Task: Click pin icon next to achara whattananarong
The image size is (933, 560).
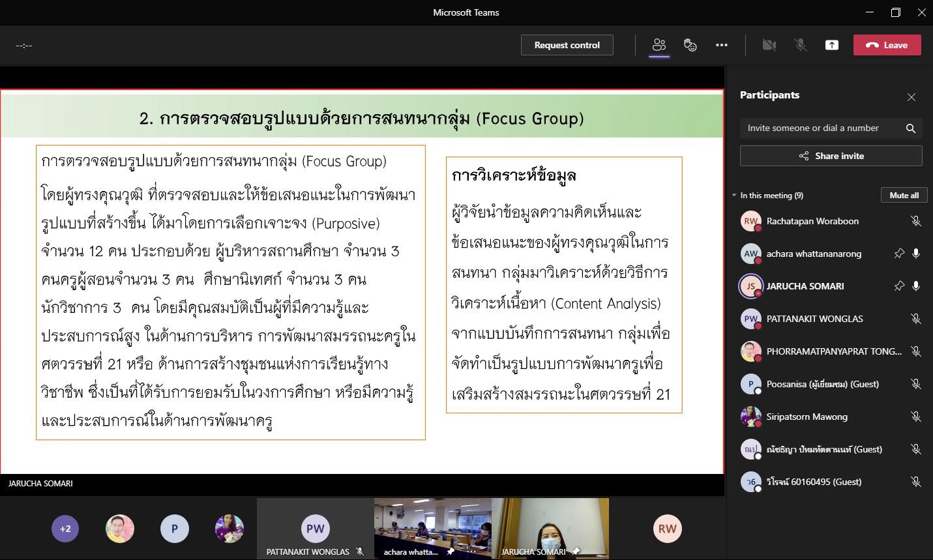Action: [x=899, y=254]
